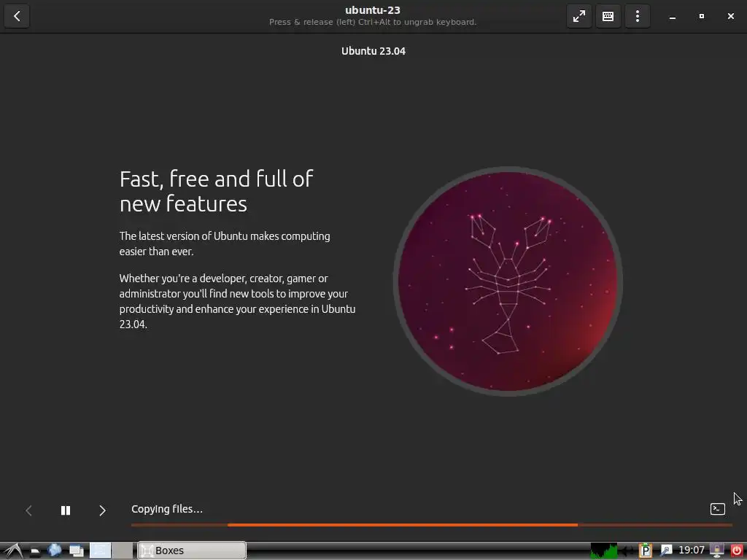Click the 19:07 clock
747x560 pixels.
692,550
